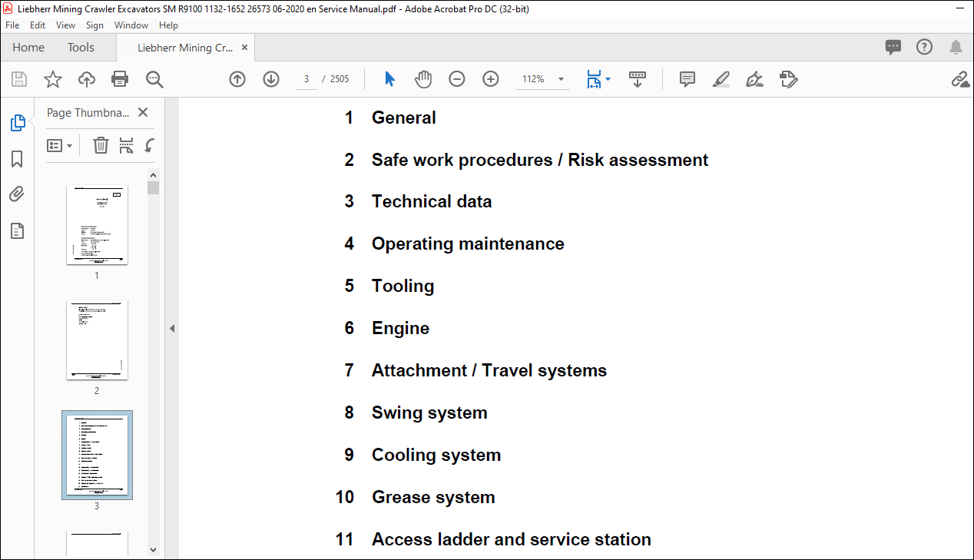Click the 'Grease system' entry
The width and height of the screenshot is (974, 560).
[433, 497]
